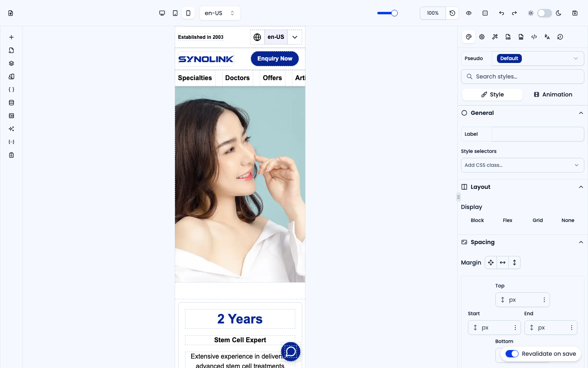
Task: Open the image assets icon in left sidebar
Action: 11,116
